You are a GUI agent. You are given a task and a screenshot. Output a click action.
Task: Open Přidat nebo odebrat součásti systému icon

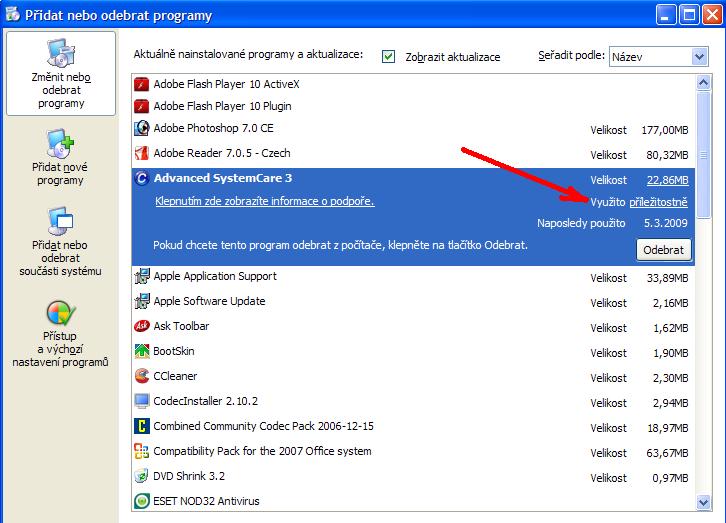[x=60, y=221]
